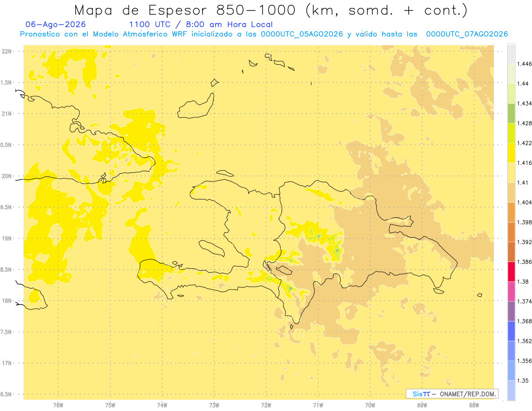The height and width of the screenshot is (411, 532).
Task: Click the 74W longitude label
Action: [x=162, y=405]
